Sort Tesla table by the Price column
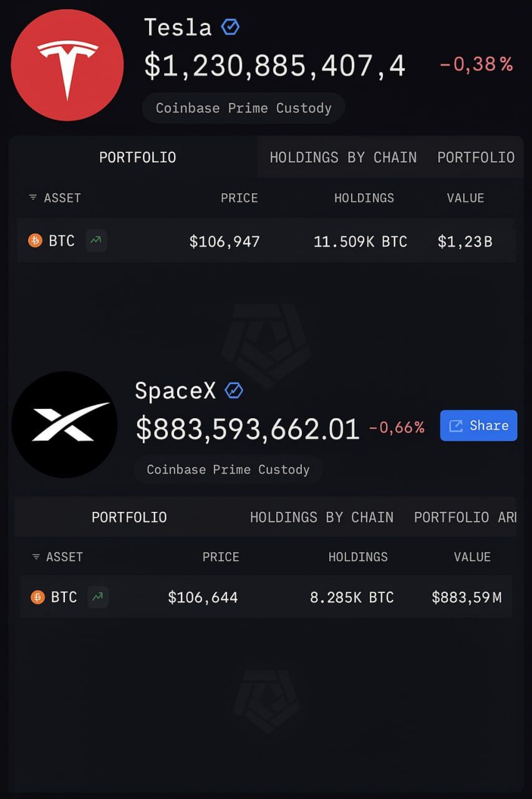This screenshot has height=799, width=532. 239,198
